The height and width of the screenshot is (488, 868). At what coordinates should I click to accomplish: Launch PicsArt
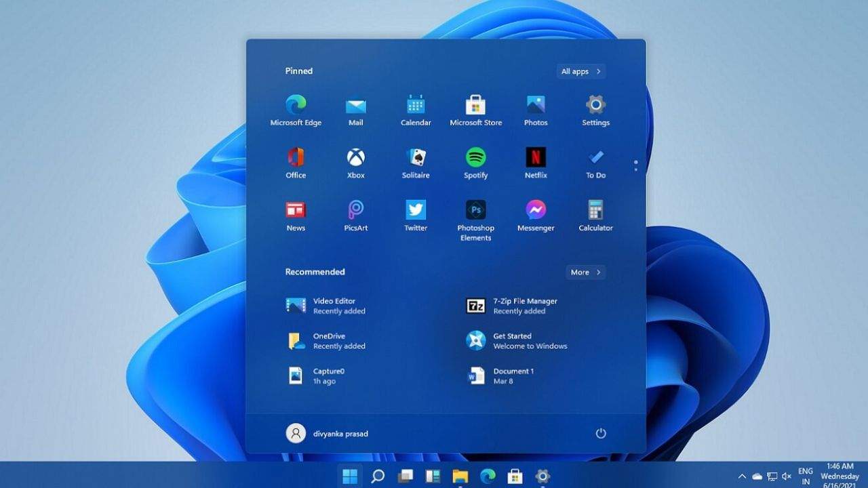[356, 216]
